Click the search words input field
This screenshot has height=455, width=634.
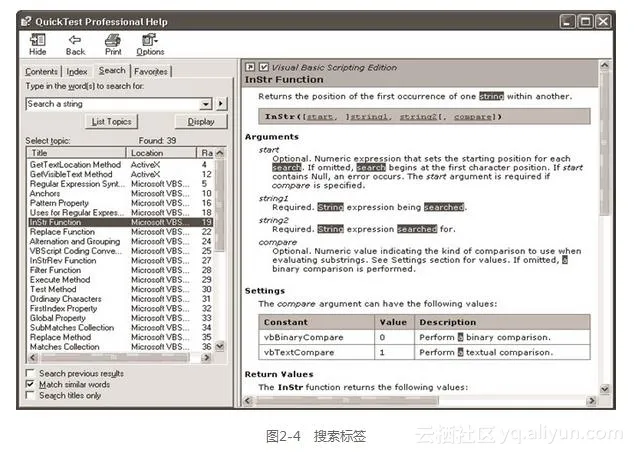113,104
